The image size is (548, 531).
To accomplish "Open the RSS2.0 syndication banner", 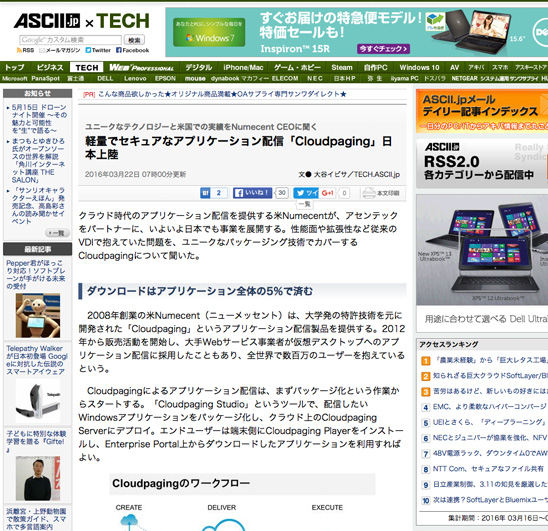I will coord(482,164).
